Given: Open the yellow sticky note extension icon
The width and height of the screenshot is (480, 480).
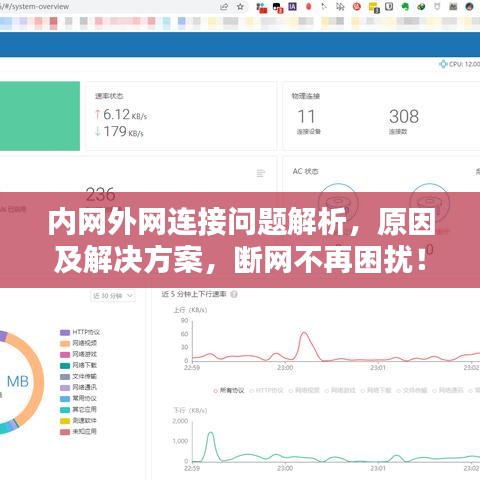Looking at the screenshot, I should click(373, 7).
